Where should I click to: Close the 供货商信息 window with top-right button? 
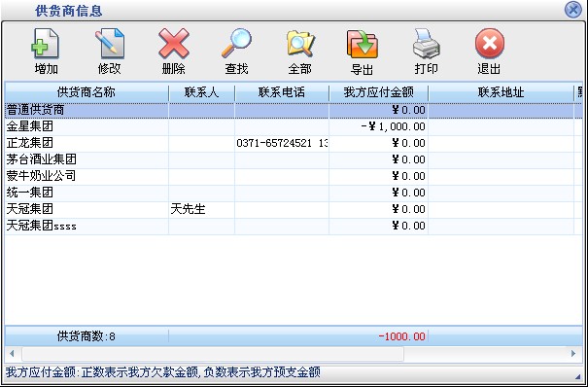pos(573,10)
